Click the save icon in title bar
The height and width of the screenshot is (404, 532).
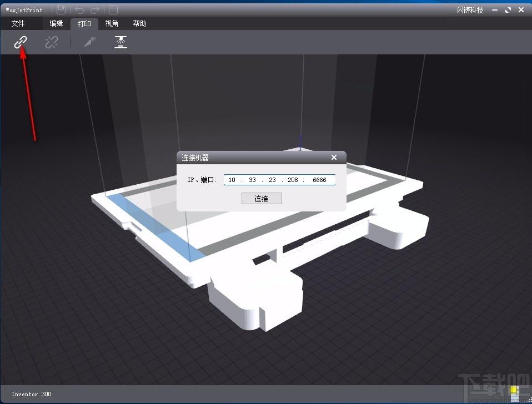(x=61, y=10)
